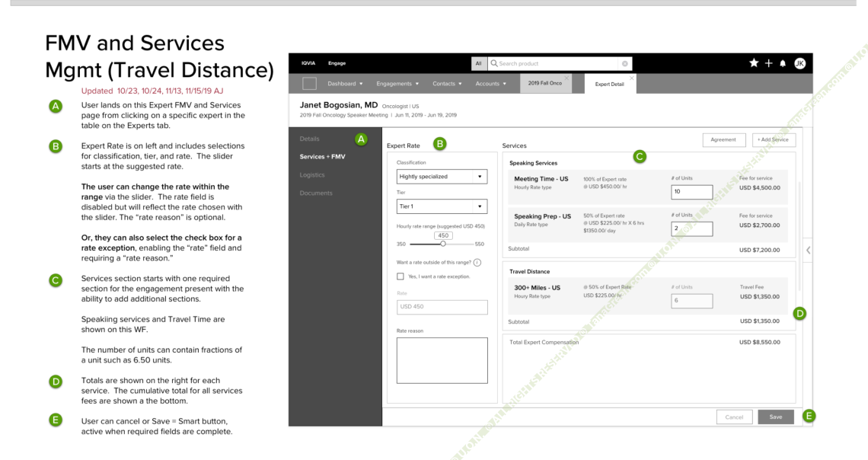Click the 'Speaking Services' section heading
The image size is (868, 460).
533,163
